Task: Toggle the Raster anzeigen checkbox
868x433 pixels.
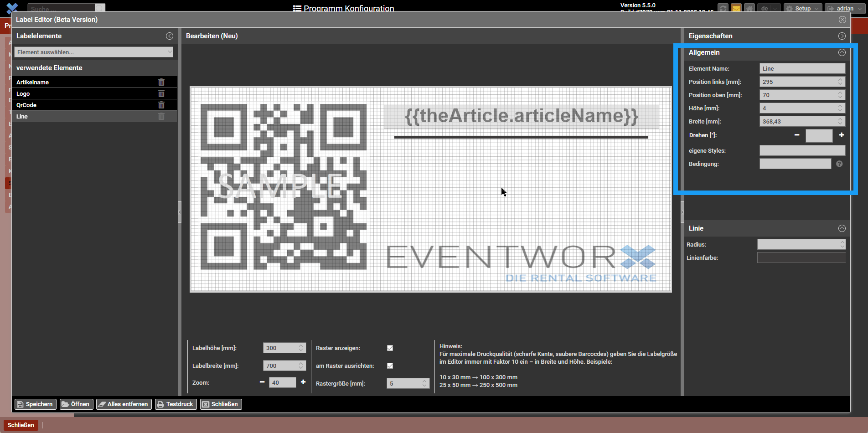Action: tap(390, 348)
